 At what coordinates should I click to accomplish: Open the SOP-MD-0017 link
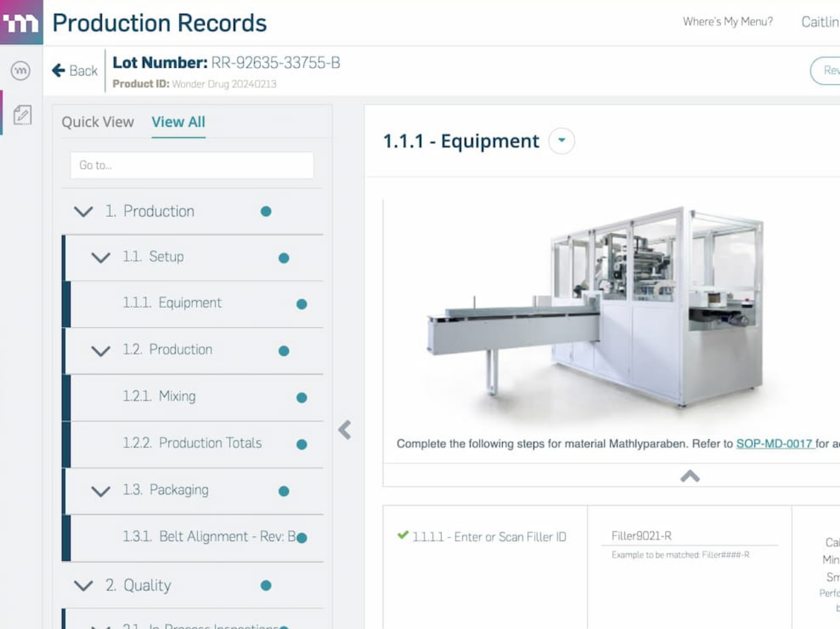tap(774, 443)
